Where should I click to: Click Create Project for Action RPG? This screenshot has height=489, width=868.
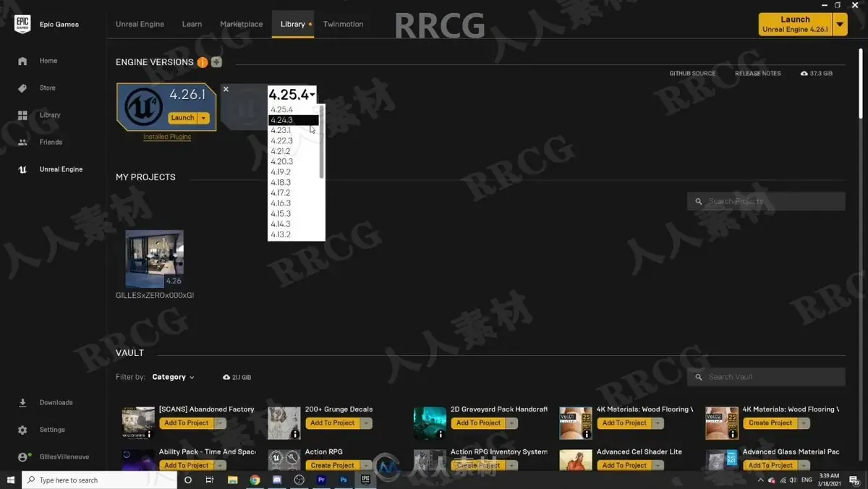click(333, 466)
